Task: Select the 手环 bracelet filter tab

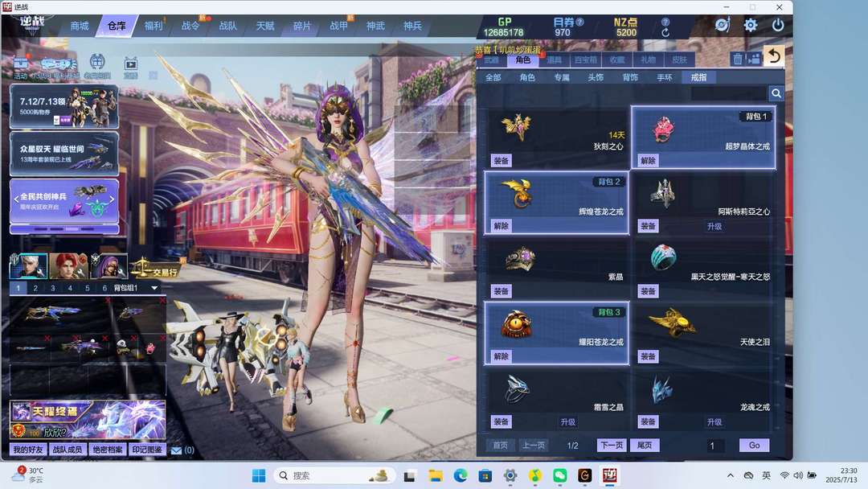Action: click(x=665, y=77)
